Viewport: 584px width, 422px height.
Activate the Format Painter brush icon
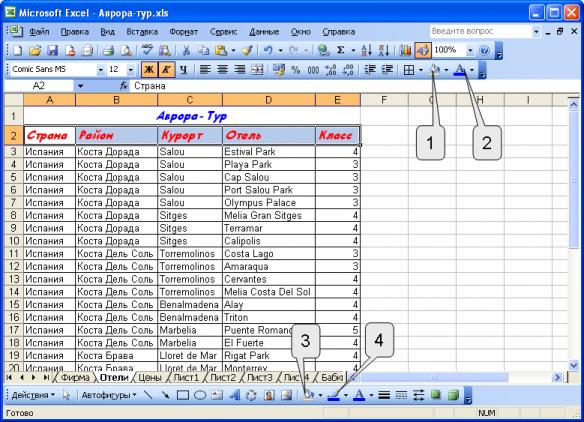(247, 50)
